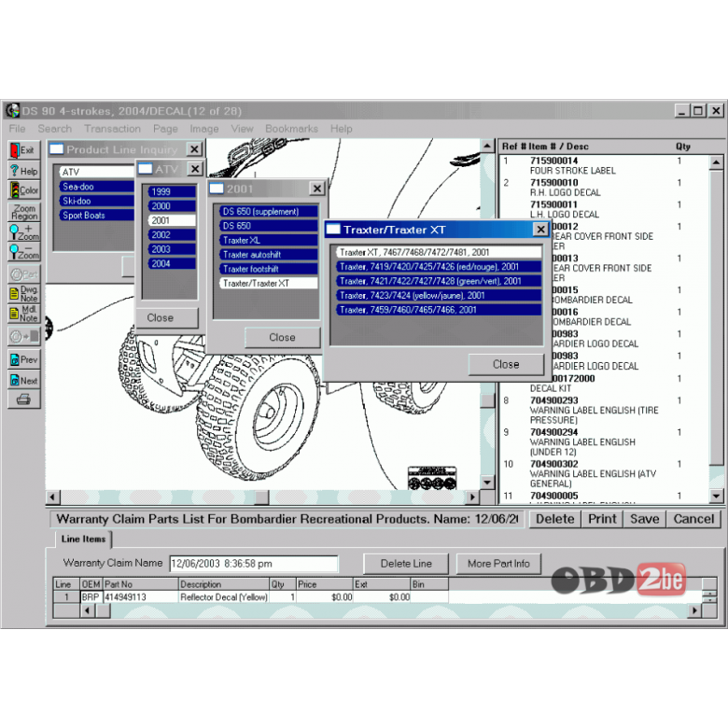The height and width of the screenshot is (728, 728).
Task: Click Close in the ATV window
Action: (x=161, y=318)
